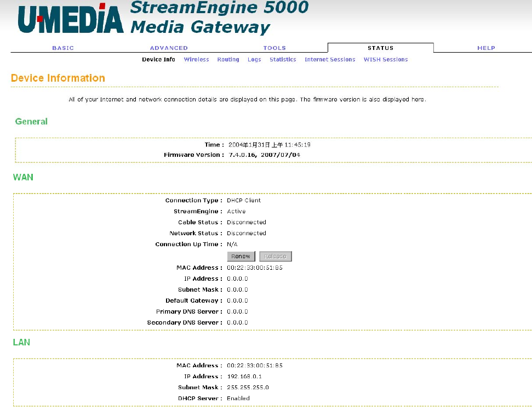Open WISH Sessions page
532x409 pixels.
pos(386,59)
